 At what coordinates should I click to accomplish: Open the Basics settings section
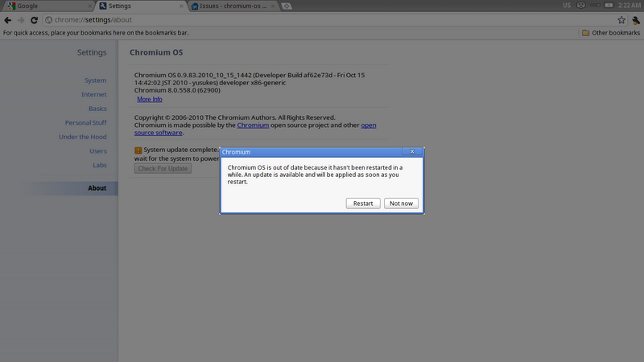[x=97, y=109]
